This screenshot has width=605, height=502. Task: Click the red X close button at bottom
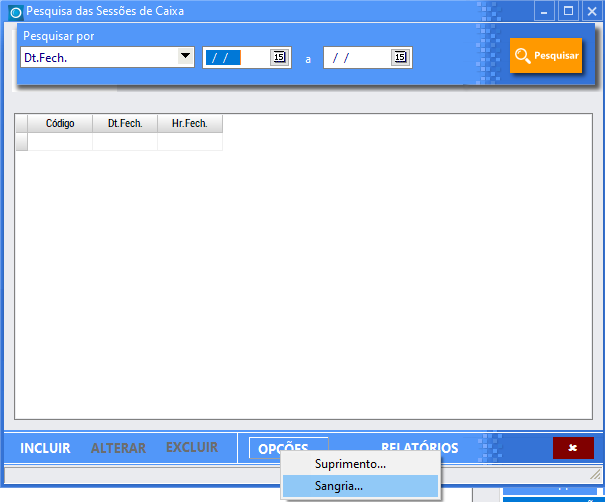[x=572, y=448]
